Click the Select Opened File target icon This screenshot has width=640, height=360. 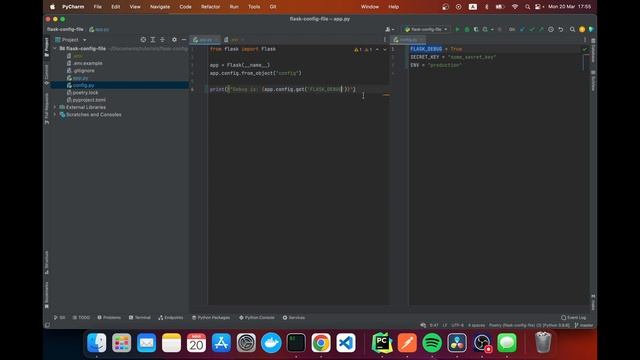[143, 40]
